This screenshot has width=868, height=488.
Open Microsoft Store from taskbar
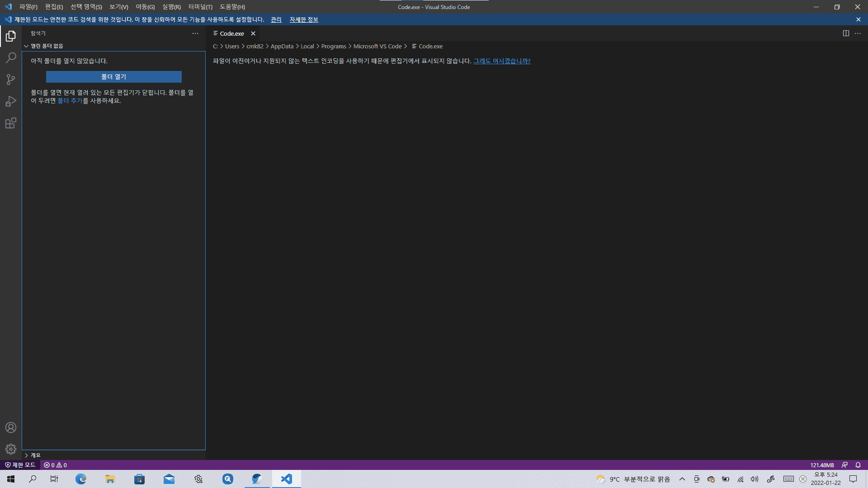(140, 479)
